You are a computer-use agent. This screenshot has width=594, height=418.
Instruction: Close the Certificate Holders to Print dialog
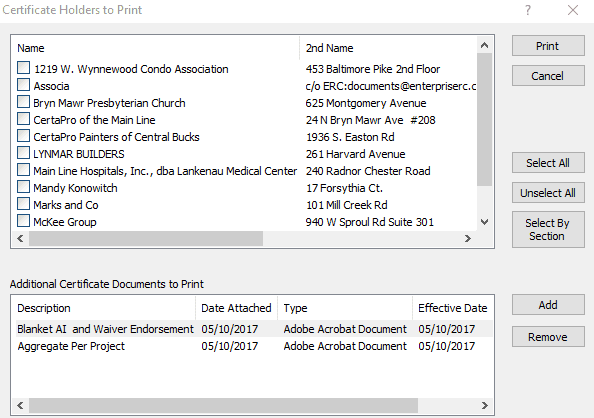click(573, 10)
